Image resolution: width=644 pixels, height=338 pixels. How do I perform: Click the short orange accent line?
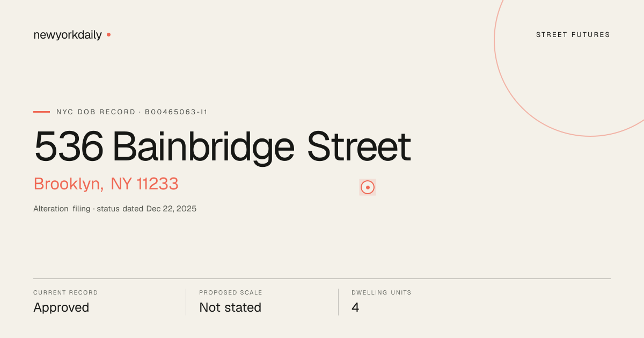click(41, 112)
